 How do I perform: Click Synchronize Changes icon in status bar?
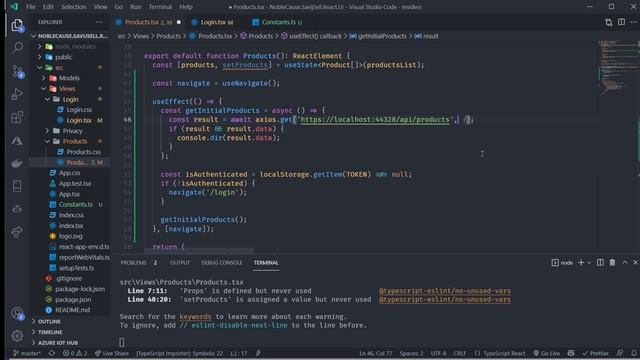tap(52, 353)
